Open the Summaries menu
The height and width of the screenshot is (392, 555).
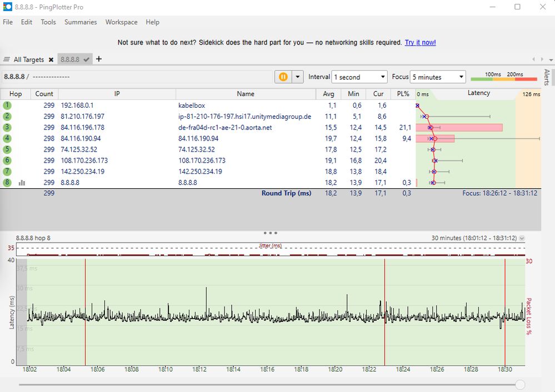click(81, 22)
